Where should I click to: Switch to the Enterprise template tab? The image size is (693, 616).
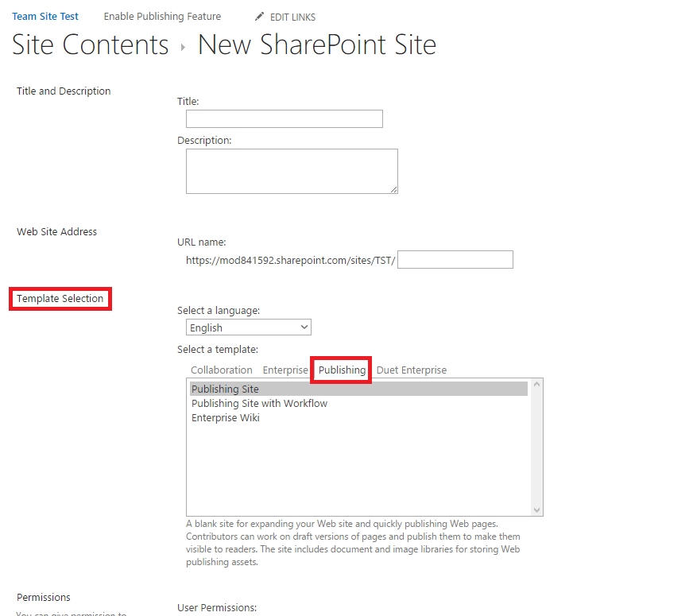tap(285, 370)
